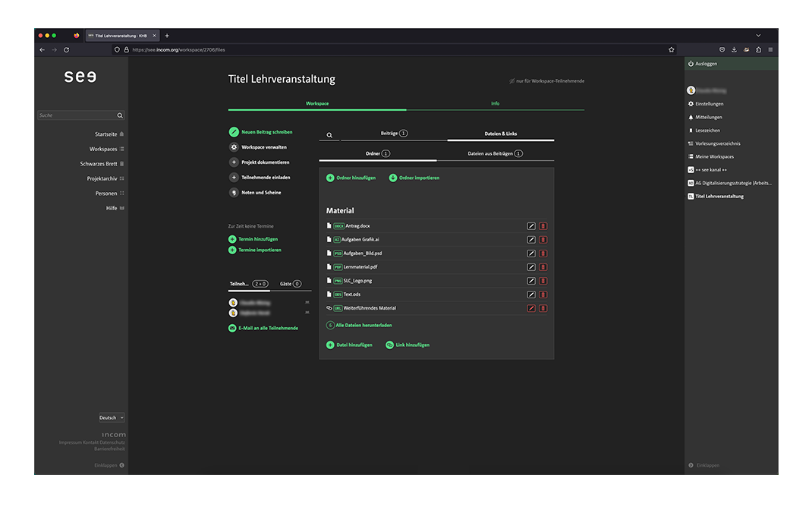The height and width of the screenshot is (529, 812).
Task: Open the browser tab list chevron
Action: click(758, 36)
